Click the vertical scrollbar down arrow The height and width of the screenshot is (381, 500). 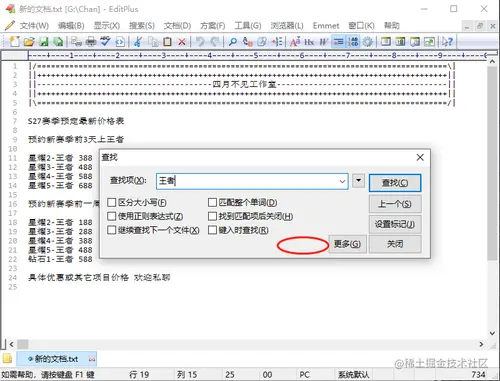[492, 333]
